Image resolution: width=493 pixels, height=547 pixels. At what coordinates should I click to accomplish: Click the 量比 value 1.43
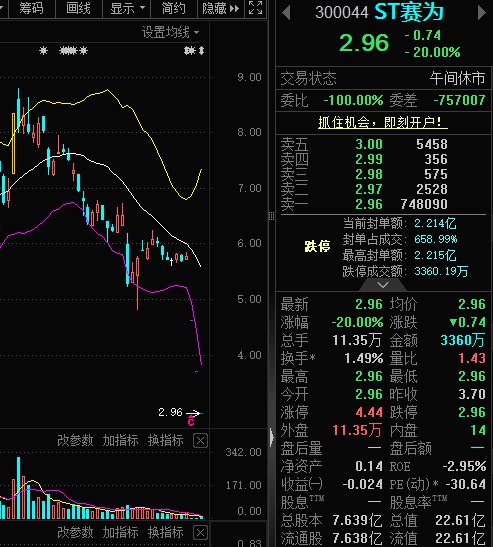(x=472, y=358)
